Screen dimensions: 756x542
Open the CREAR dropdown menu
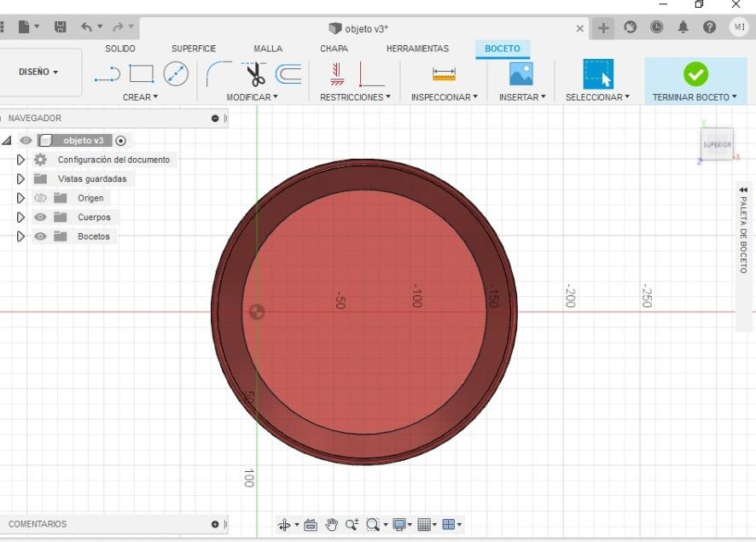[x=140, y=97]
